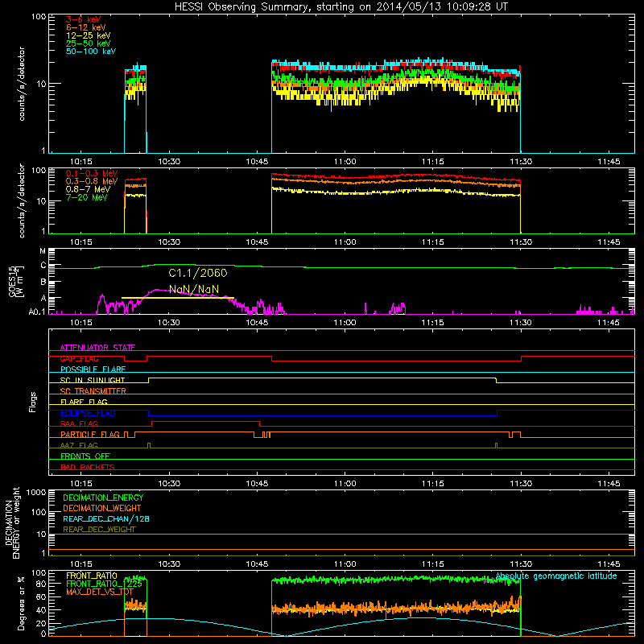Click the counts/s/detector axis title of top panel

tap(22, 84)
